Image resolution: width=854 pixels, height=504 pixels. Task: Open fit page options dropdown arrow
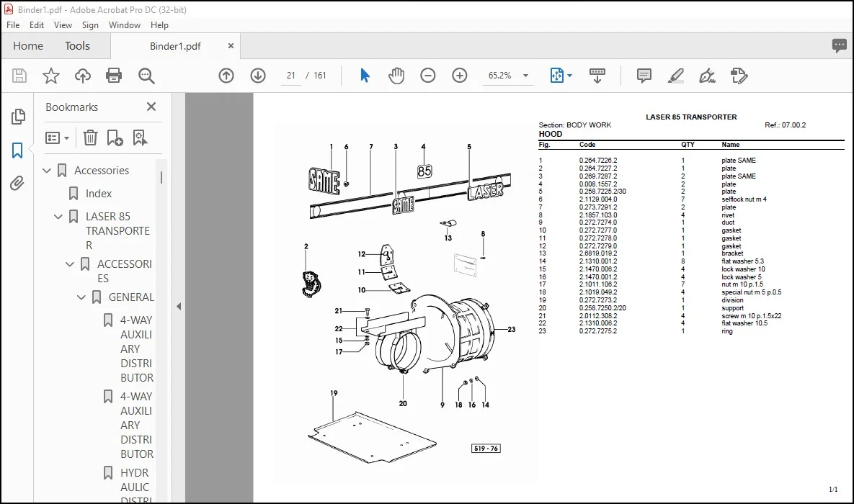570,76
